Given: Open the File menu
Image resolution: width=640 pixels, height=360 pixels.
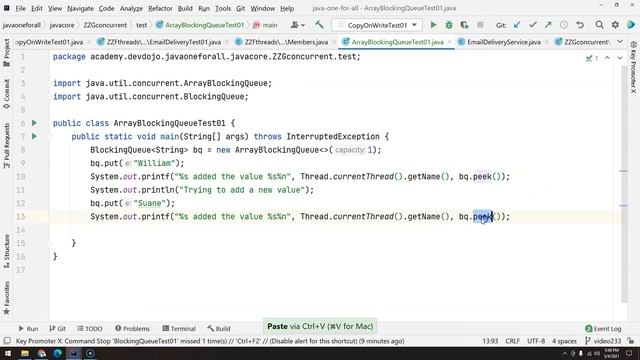Looking at the screenshot, I should click(20, 8).
